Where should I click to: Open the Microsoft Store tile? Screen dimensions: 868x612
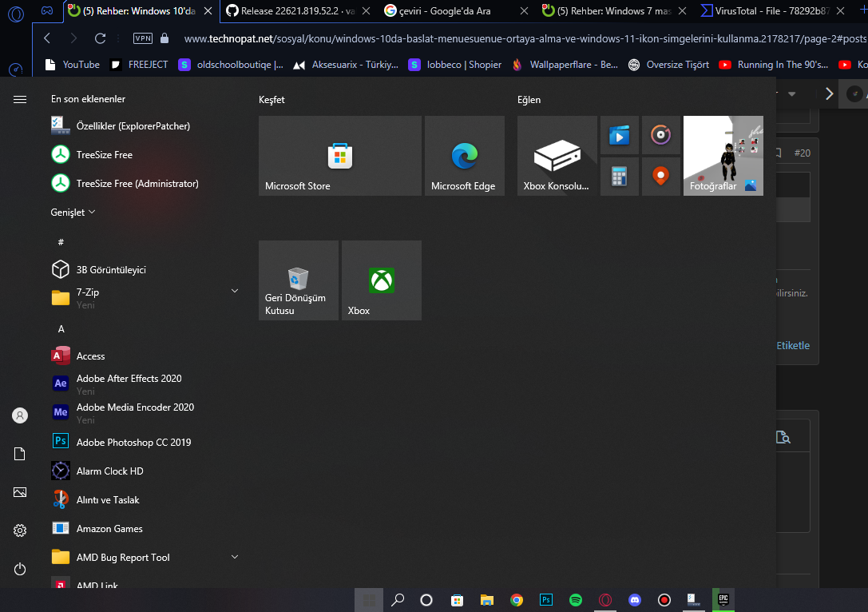(340, 156)
